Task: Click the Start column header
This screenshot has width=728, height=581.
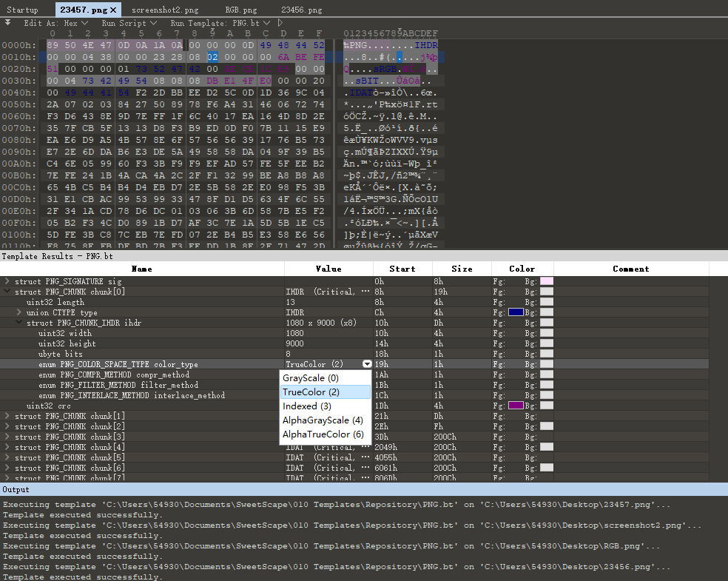Action: (x=402, y=269)
